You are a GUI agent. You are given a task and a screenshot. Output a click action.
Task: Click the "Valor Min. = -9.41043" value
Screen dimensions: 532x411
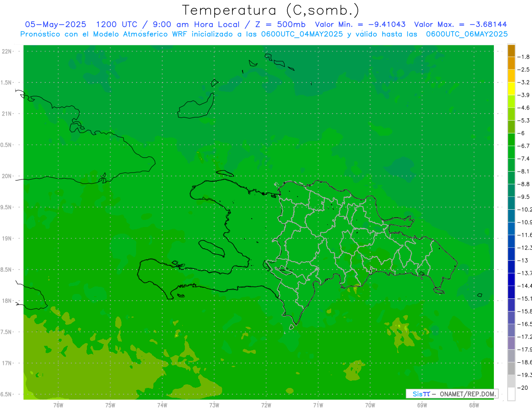tap(360, 24)
